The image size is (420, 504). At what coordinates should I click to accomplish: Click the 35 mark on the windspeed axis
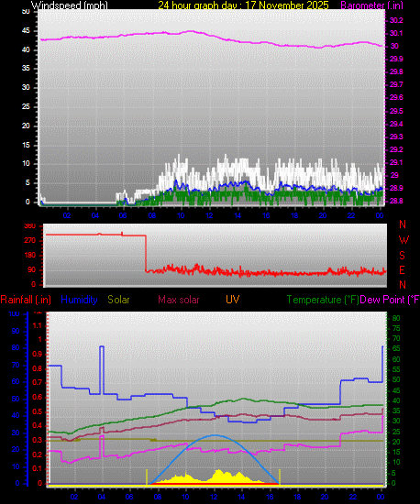coord(26,69)
